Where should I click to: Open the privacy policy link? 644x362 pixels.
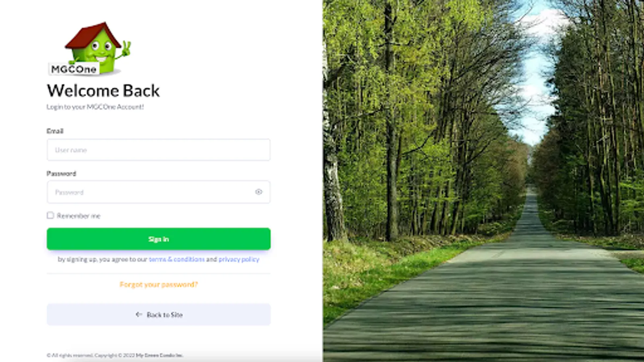239,259
